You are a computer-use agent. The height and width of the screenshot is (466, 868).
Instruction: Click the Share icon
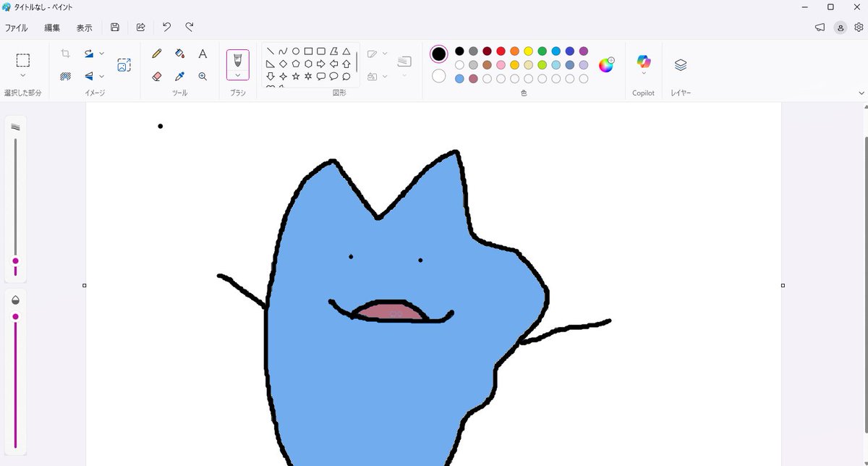coord(141,27)
